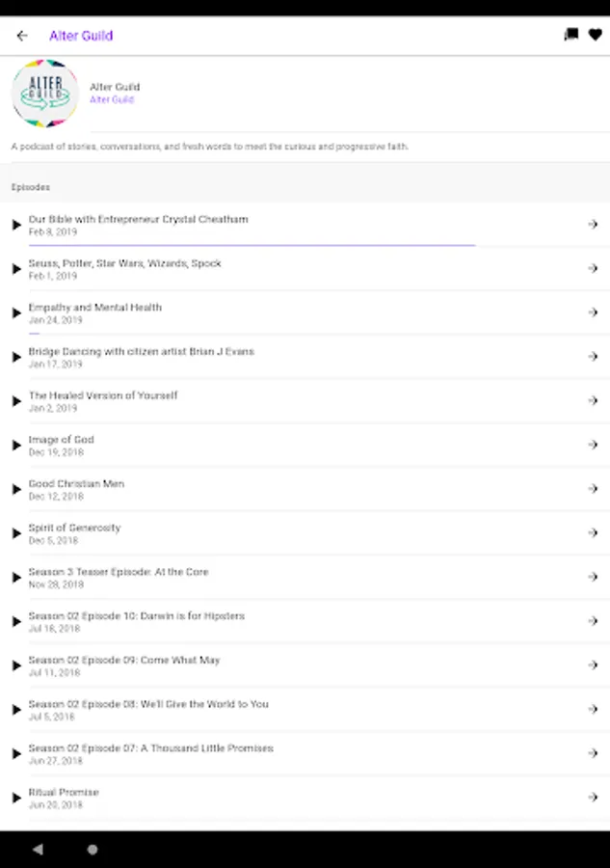The width and height of the screenshot is (610, 868).
Task: Click the purple Alter Guild author link
Action: point(112,99)
